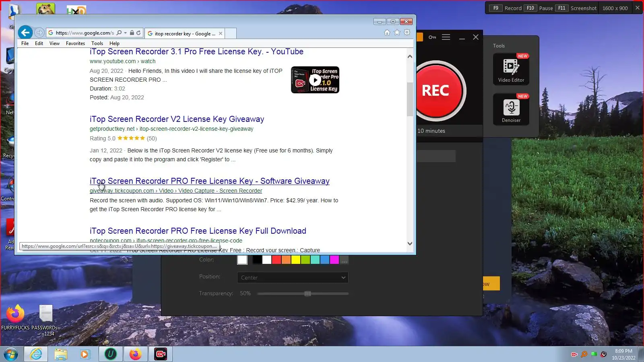Click the iTop Screen Recorder taskbar icon
Screen dimensions: 644x362
click(161, 354)
